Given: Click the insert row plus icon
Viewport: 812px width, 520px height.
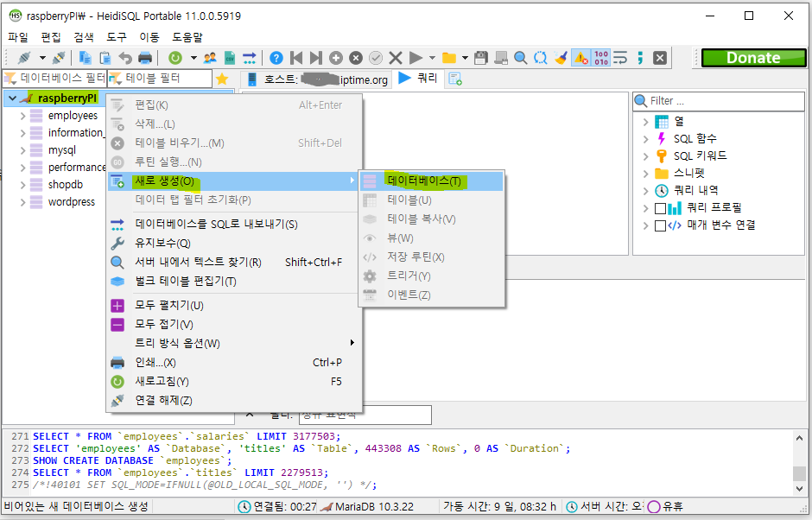Looking at the screenshot, I should click(x=336, y=58).
